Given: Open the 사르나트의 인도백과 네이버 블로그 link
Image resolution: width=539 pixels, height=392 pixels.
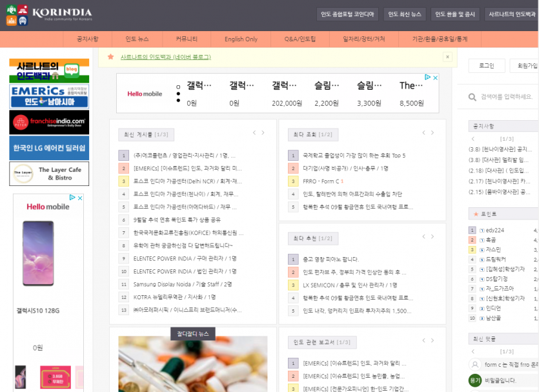Looking at the screenshot, I should point(165,57).
